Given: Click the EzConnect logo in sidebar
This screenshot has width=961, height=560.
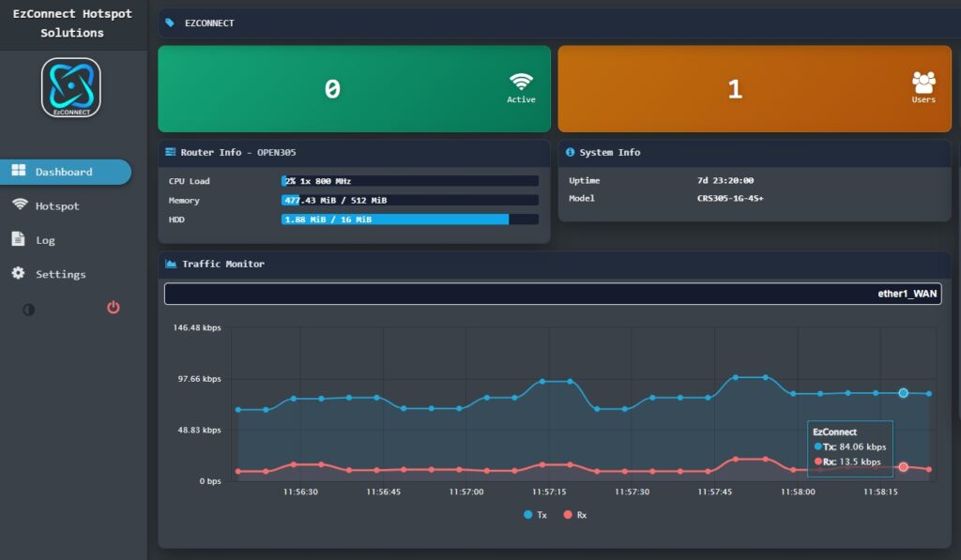Looking at the screenshot, I should 71,88.
